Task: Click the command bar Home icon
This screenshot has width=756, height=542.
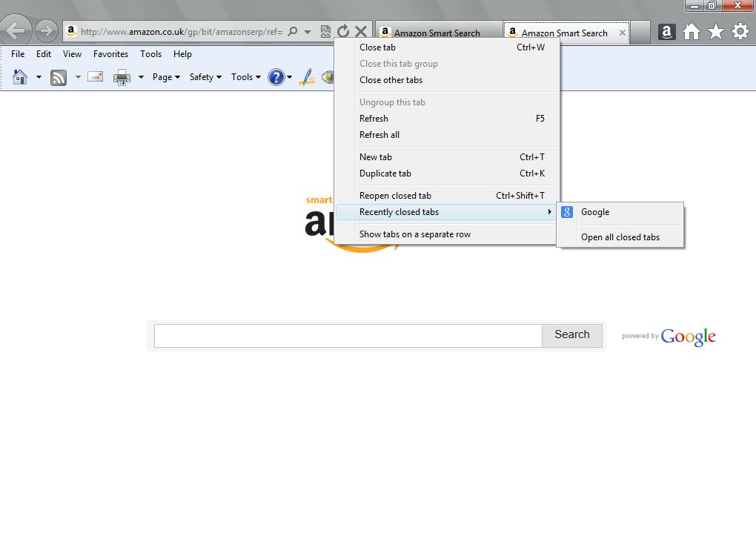Action: point(20,77)
